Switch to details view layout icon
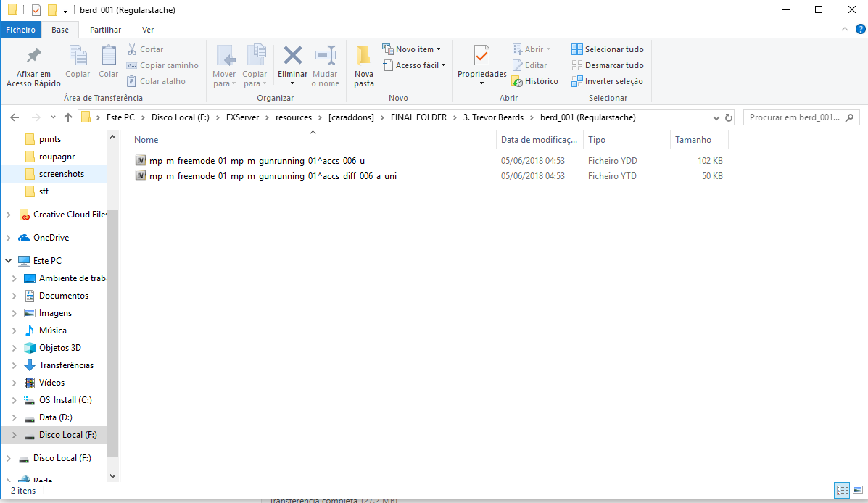 coord(842,490)
